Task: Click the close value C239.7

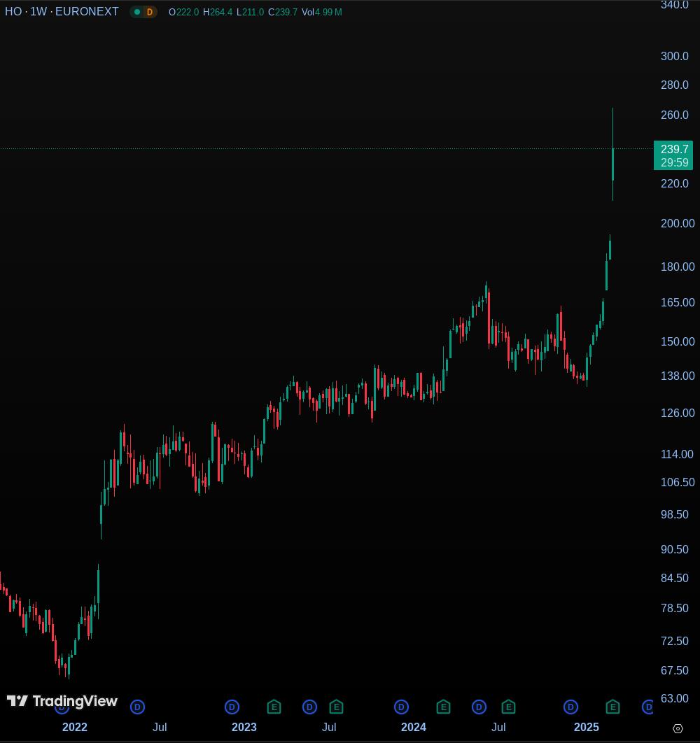Action: (283, 13)
